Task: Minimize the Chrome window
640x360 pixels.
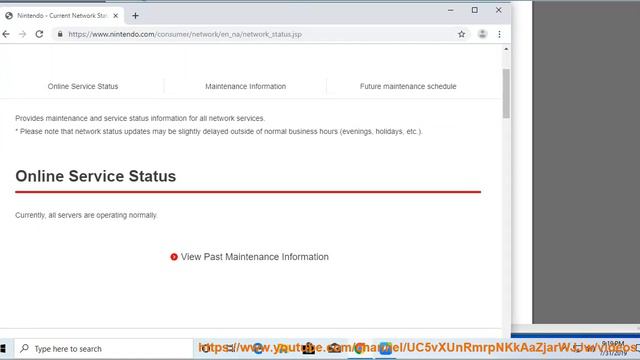Action: pyautogui.click(x=451, y=10)
